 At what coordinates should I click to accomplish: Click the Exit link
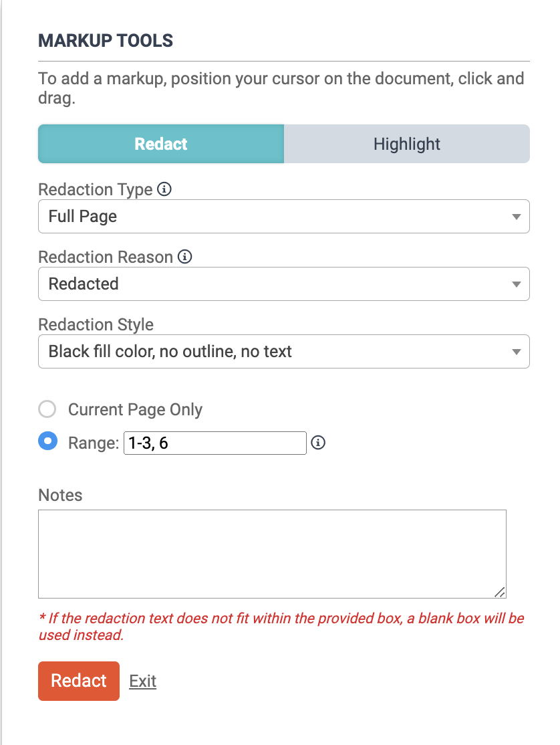[x=142, y=681]
